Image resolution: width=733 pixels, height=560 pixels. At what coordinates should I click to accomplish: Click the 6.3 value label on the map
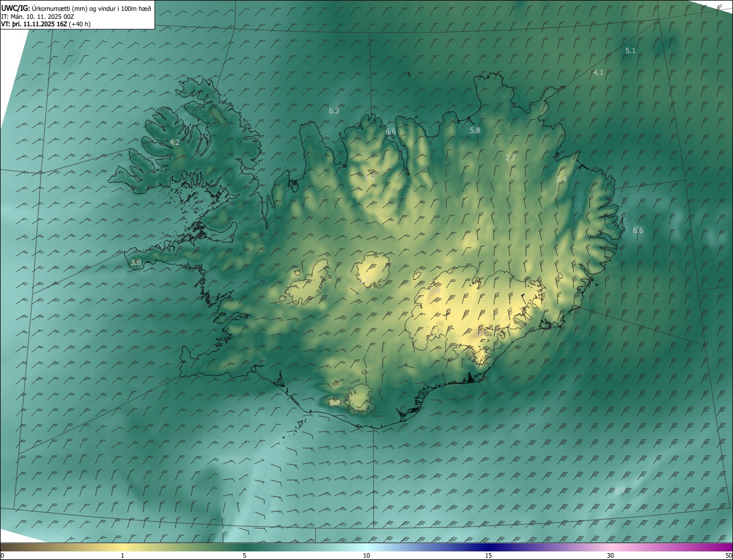coord(334,111)
